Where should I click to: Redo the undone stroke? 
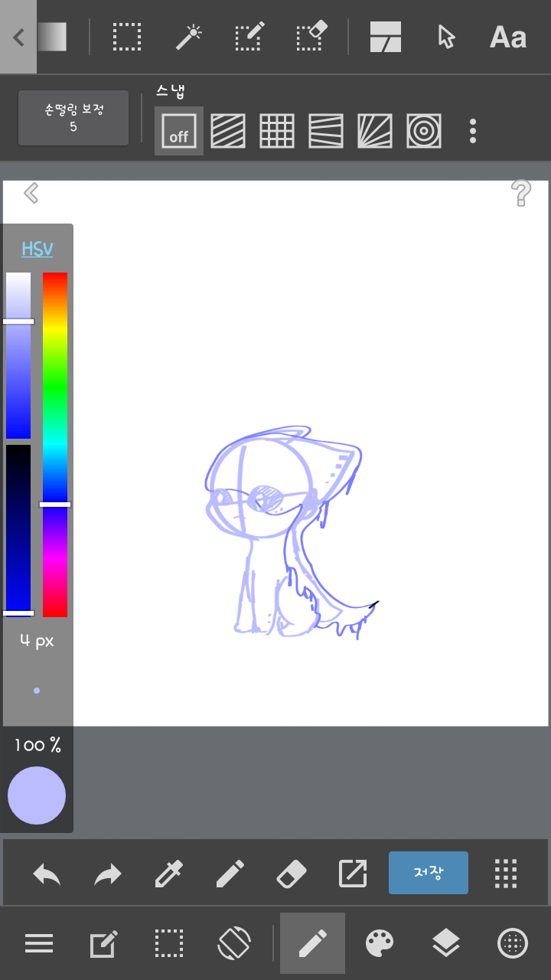tap(108, 873)
